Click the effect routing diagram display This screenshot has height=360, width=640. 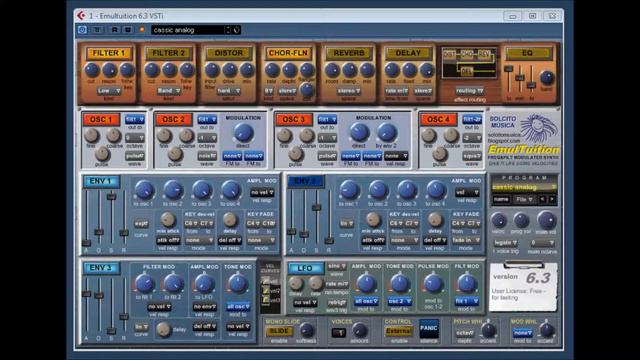pos(469,62)
